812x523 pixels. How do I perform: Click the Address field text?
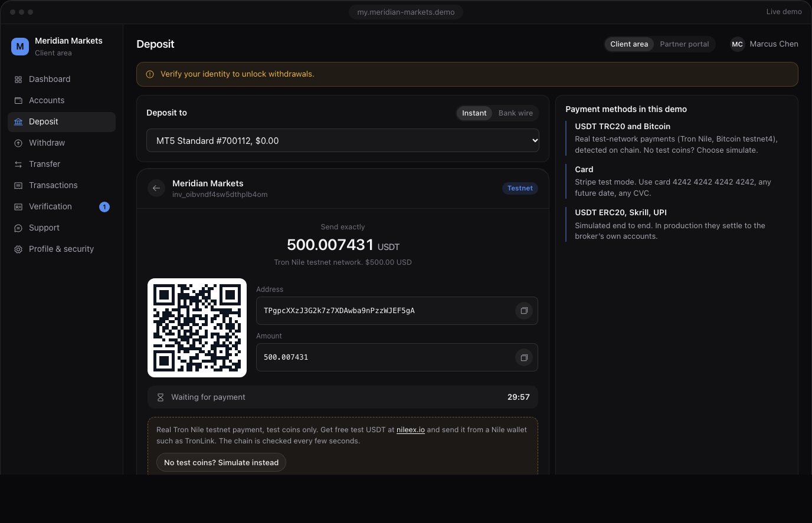[339, 311]
